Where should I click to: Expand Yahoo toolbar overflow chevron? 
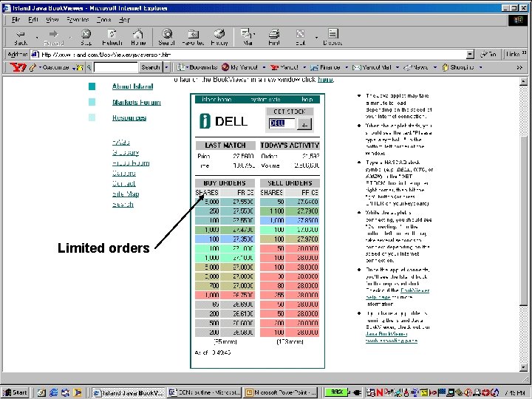click(x=519, y=67)
